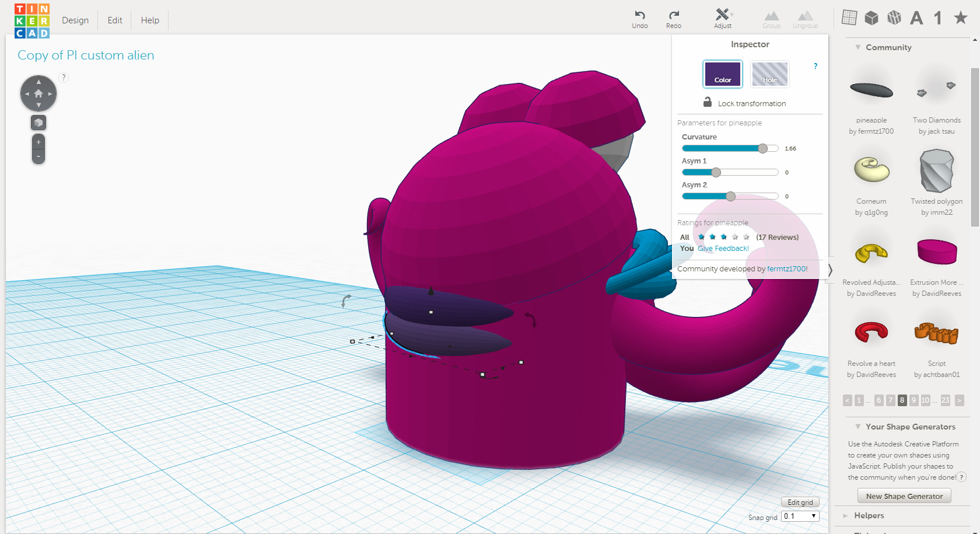Go to community page 1
Image resolution: width=980 pixels, height=534 pixels.
pyautogui.click(x=859, y=400)
